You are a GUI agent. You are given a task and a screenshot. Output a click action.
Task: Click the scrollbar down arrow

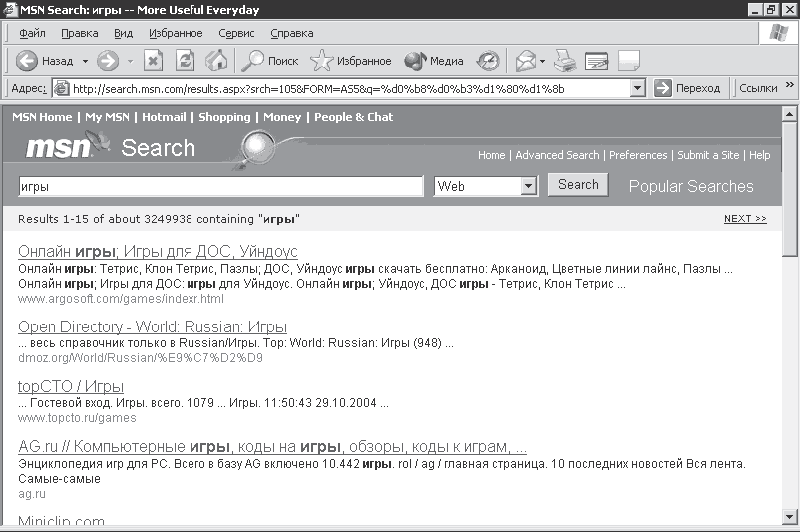[x=789, y=516]
